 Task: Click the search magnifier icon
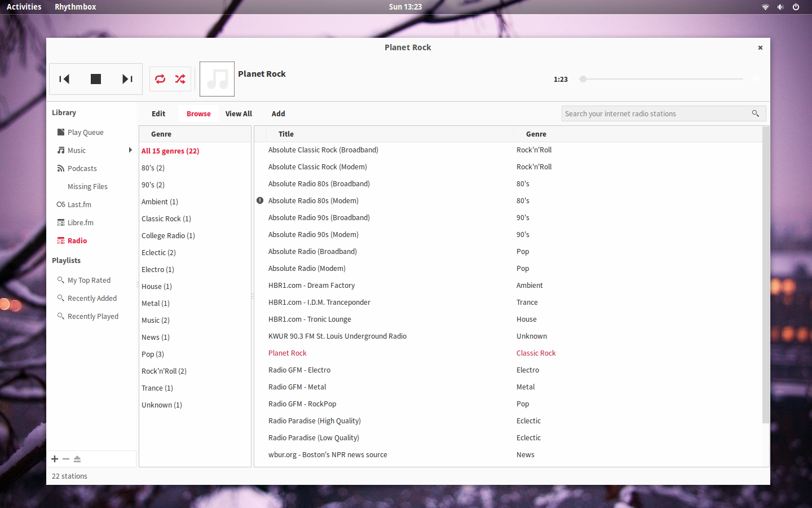point(756,113)
